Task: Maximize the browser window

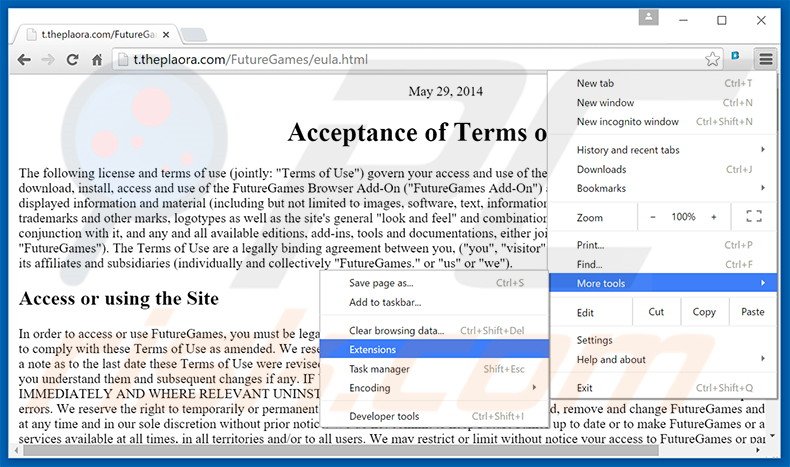Action: tap(721, 21)
